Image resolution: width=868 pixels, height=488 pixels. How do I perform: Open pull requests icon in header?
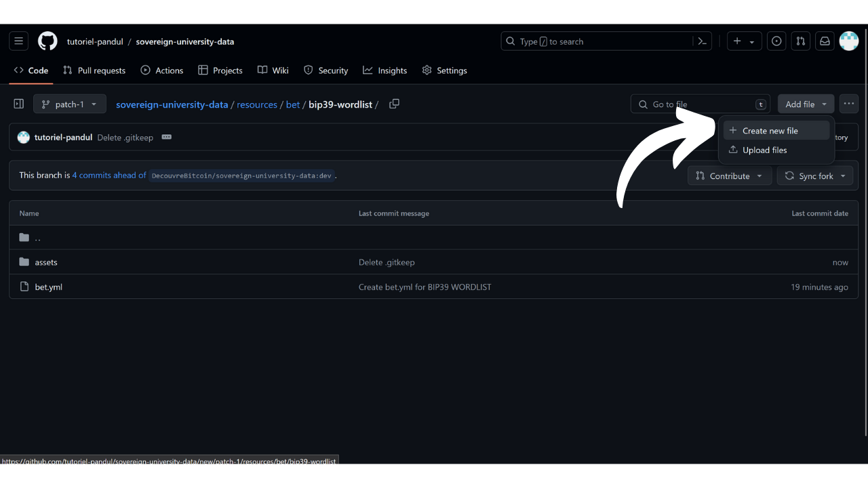coord(801,41)
